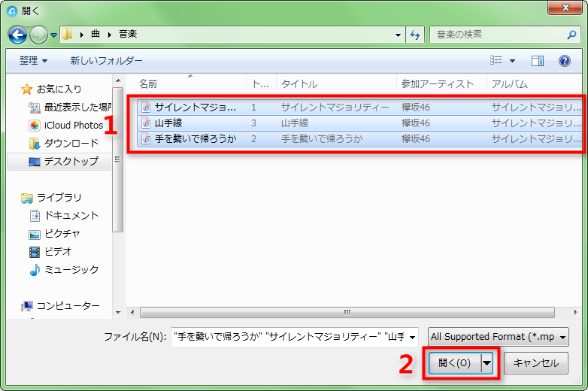Click the ピクチャ picture icon

[x=35, y=235]
